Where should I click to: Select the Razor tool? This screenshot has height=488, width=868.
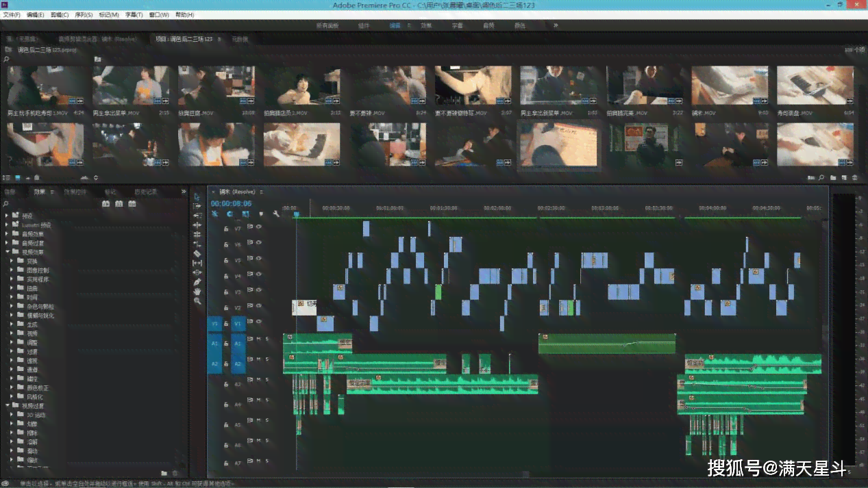tap(197, 253)
